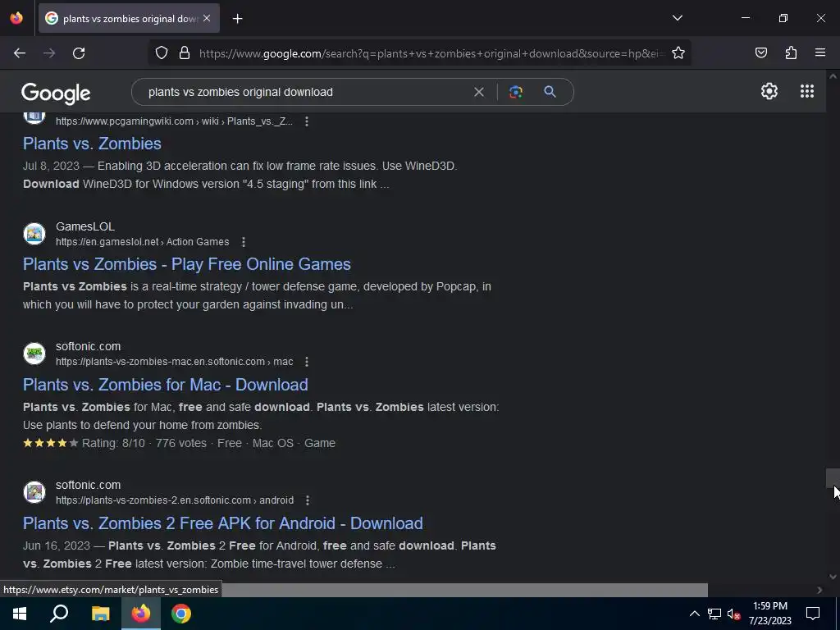Open more options for softonic android result
Image resolution: width=840 pixels, height=630 pixels.
tap(307, 500)
